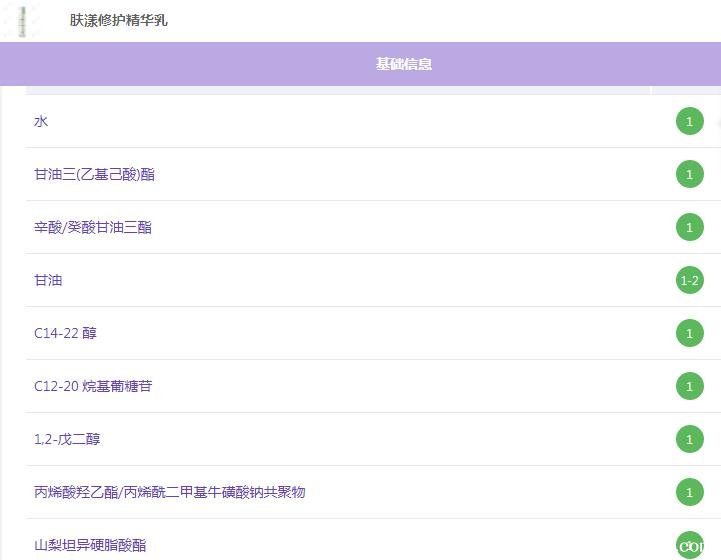Select 丙烯酸羟乙酯/丙烯酰二甲基牛磺酸钠共聚物 ingredient
This screenshot has width=721, height=560.
169,492
